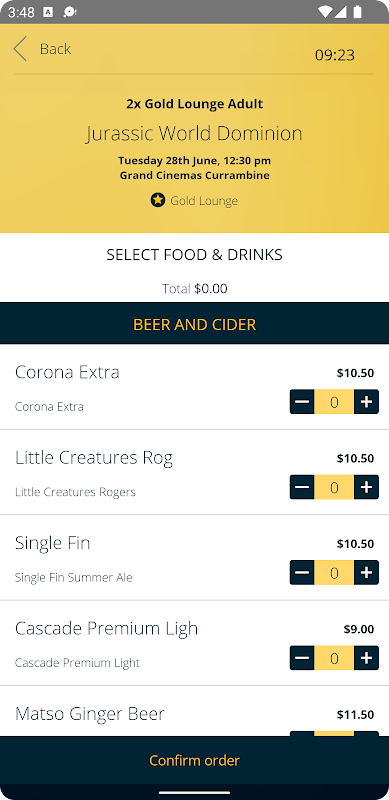Subtract a Cascade Premium Light
This screenshot has height=800, width=389.
[302, 658]
